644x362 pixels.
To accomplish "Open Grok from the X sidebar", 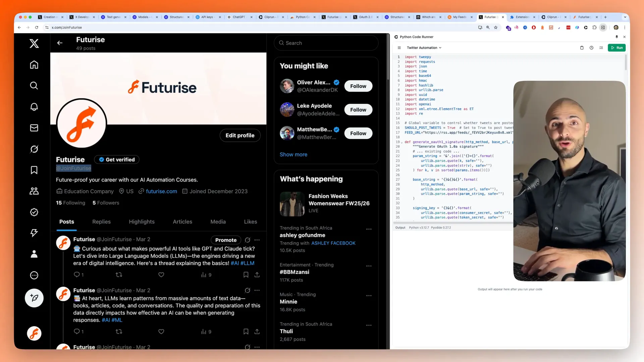I will tap(34, 149).
